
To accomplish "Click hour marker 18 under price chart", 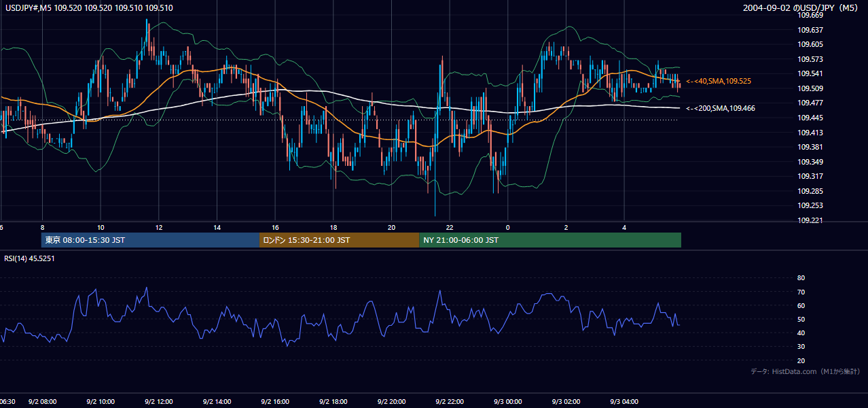I will point(333,227).
